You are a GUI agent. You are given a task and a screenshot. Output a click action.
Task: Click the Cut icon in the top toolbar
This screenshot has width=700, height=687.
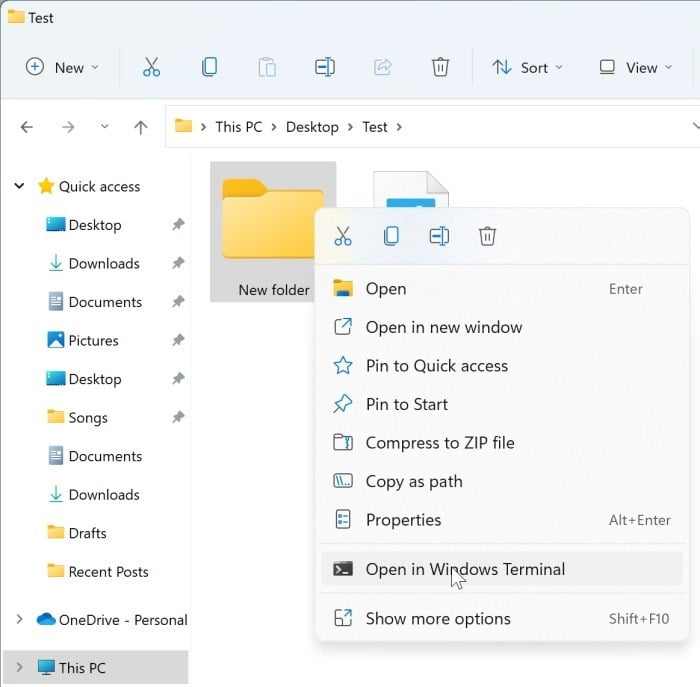point(151,67)
